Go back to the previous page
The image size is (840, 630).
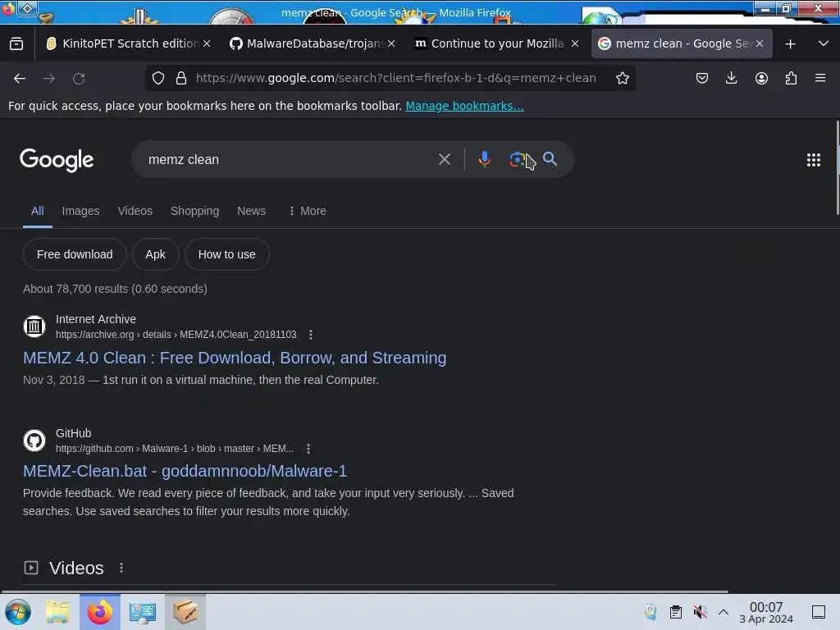coord(20,79)
